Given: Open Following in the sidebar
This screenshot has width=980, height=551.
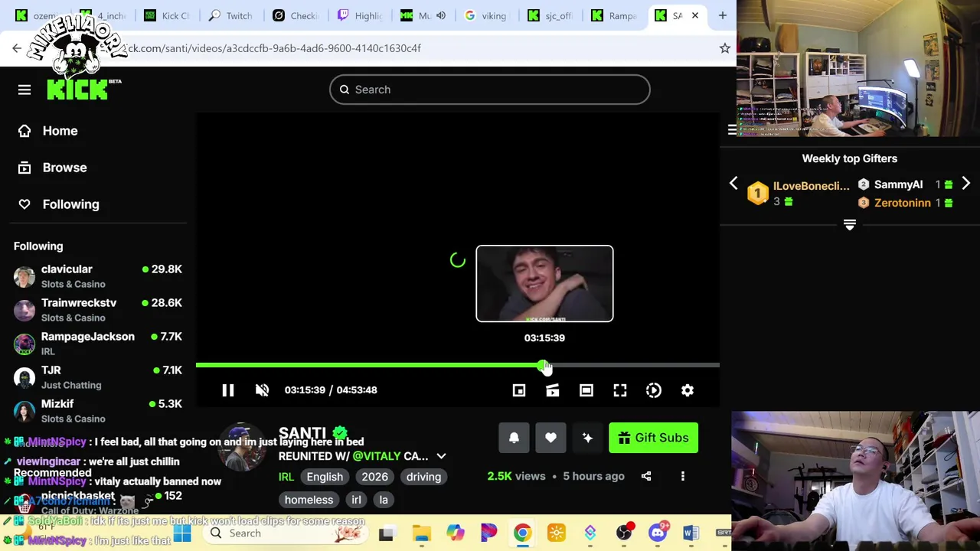Looking at the screenshot, I should coord(58,204).
